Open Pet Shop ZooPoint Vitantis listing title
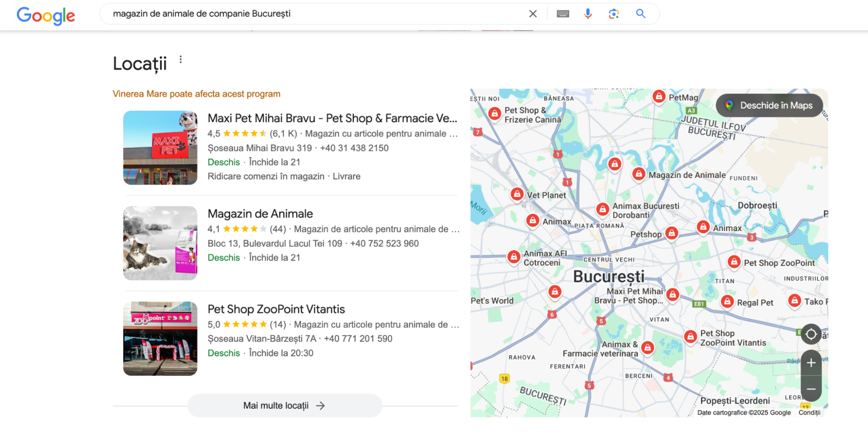868x438 pixels. pyautogui.click(x=276, y=309)
